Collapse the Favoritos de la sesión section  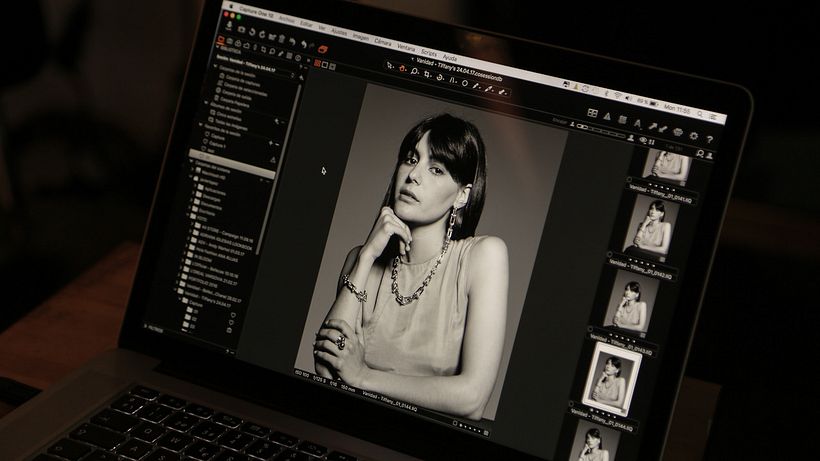[x=201, y=124]
